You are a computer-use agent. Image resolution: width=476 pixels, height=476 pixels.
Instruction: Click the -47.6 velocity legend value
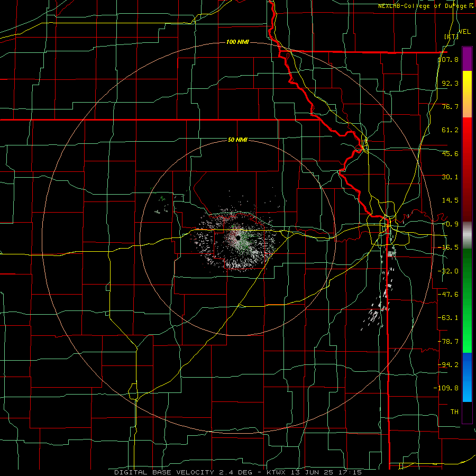point(448,295)
